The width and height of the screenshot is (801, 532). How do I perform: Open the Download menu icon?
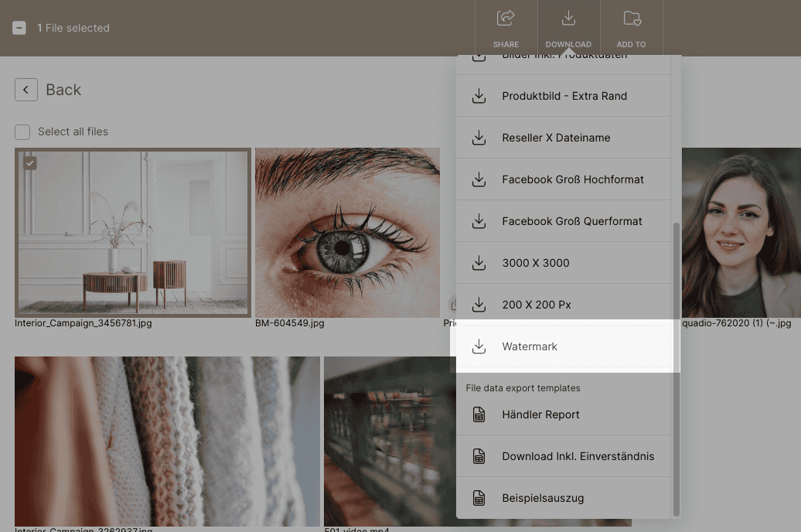point(568,19)
